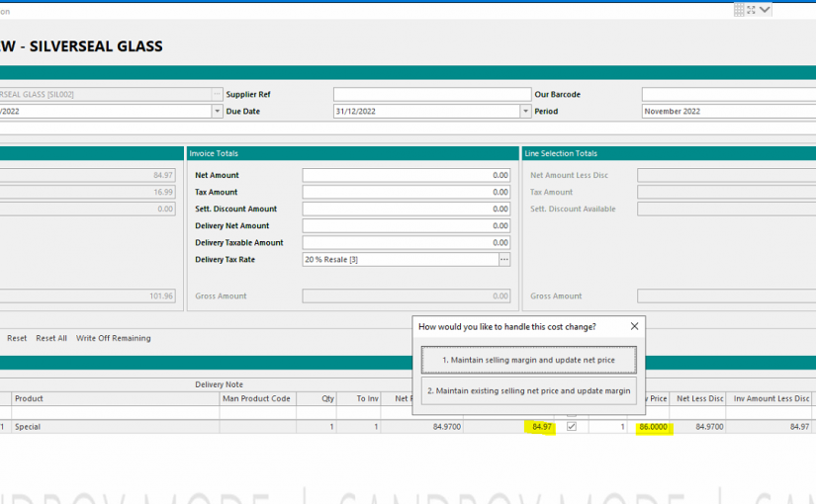Screen dimensions: 816x504
Task: Select the Special product row cell
Action: (115, 427)
